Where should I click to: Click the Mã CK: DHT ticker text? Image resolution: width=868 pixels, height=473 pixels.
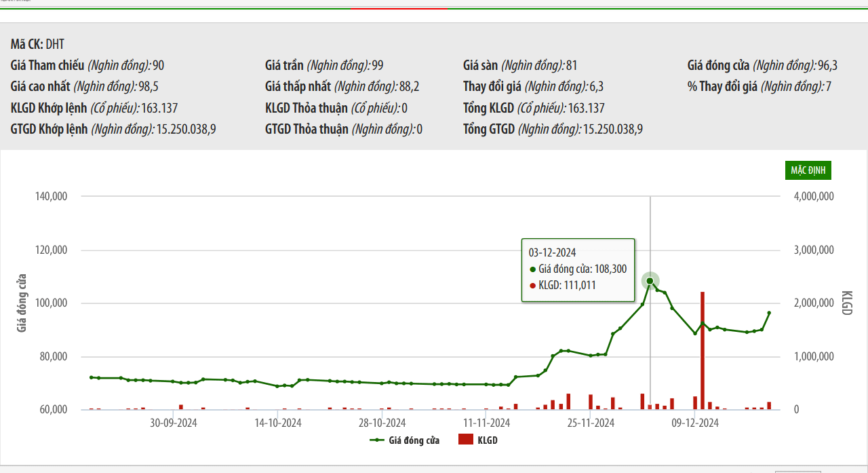click(37, 44)
